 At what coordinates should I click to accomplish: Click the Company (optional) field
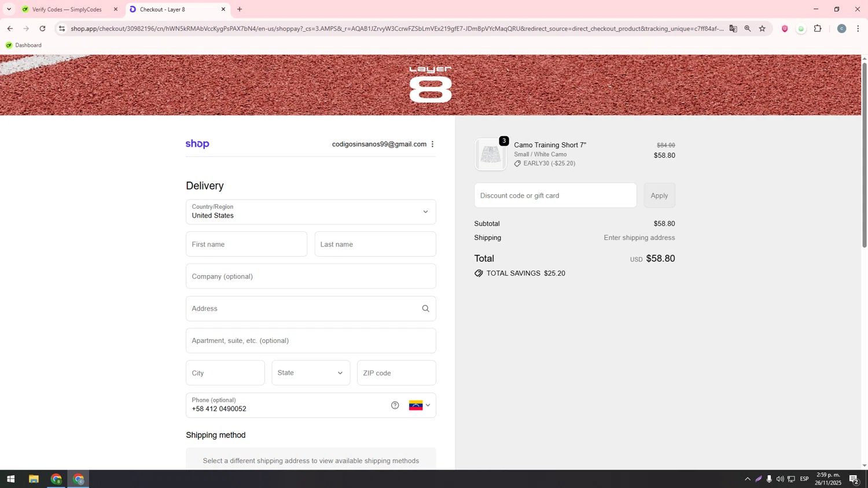point(311,276)
